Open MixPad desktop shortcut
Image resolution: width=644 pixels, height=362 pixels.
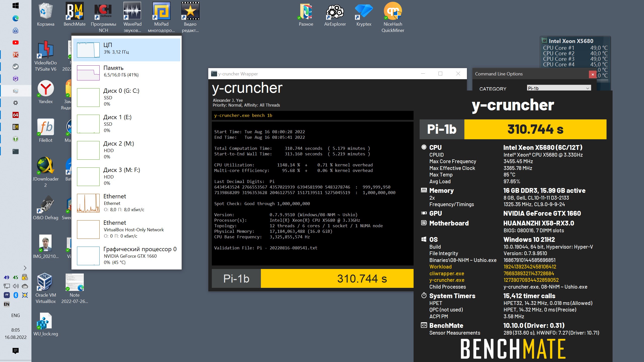161,18
